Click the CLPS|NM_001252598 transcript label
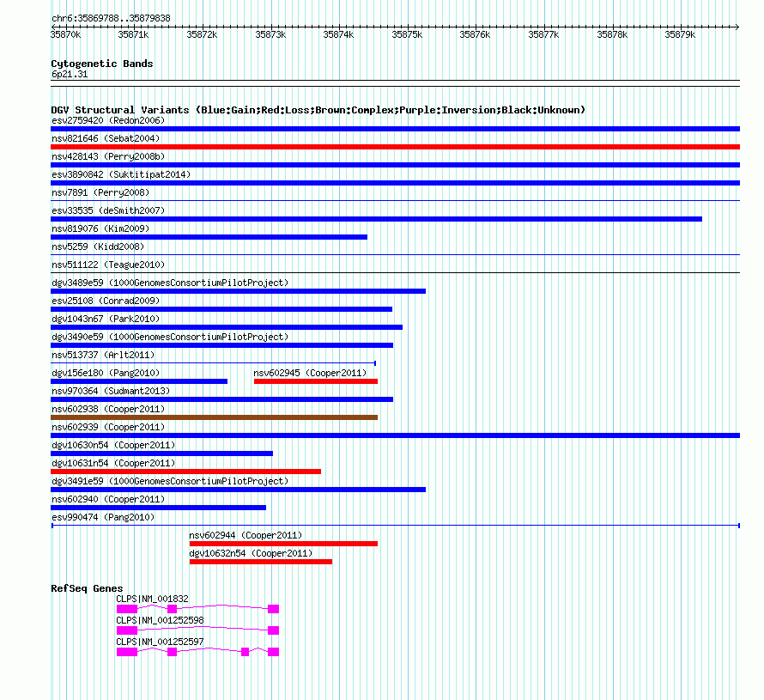The width and height of the screenshot is (764, 700). pyautogui.click(x=160, y=620)
